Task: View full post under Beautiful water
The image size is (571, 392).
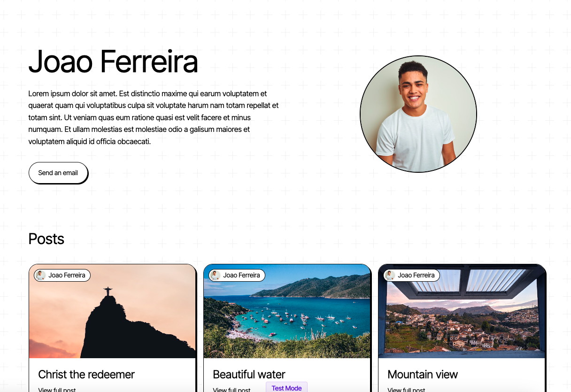Action: pos(231,390)
